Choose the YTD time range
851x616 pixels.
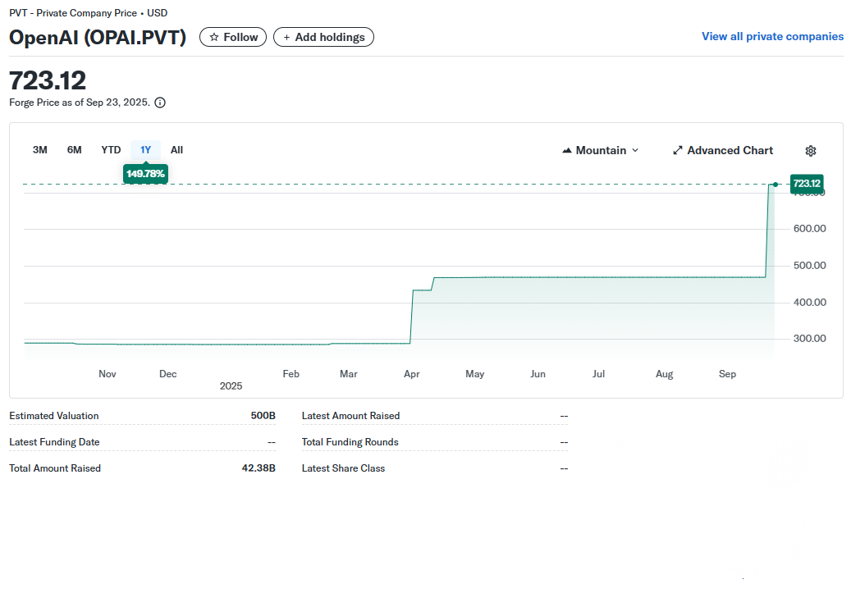[x=111, y=150]
